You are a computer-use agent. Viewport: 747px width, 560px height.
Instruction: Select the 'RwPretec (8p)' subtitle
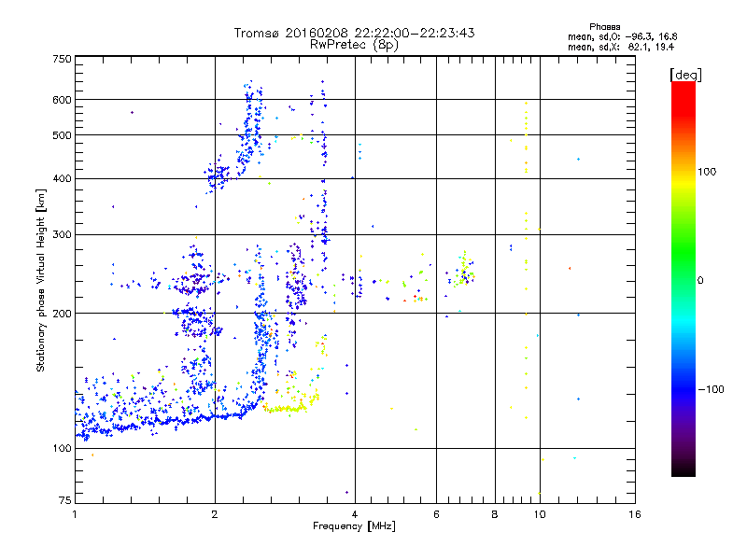click(354, 45)
